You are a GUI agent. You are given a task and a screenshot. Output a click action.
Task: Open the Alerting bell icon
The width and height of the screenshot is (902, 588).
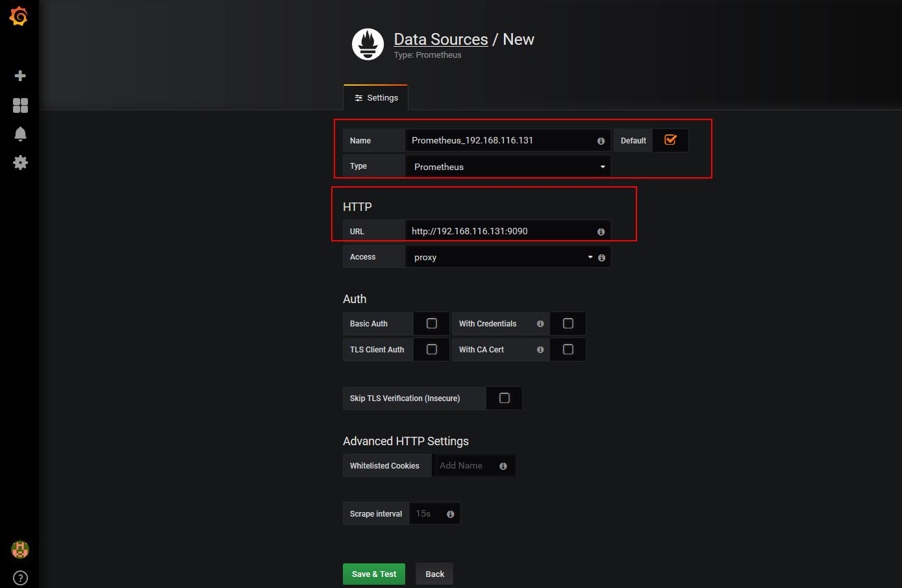[x=20, y=134]
